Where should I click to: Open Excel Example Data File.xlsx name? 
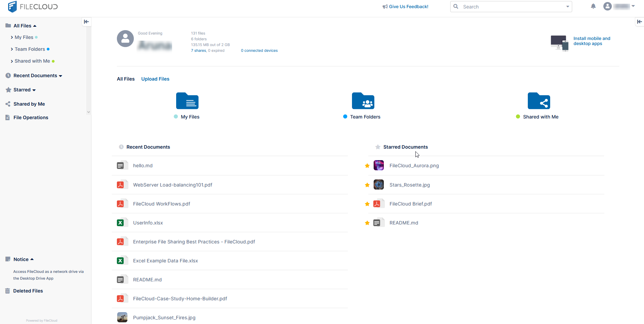pyautogui.click(x=165, y=261)
